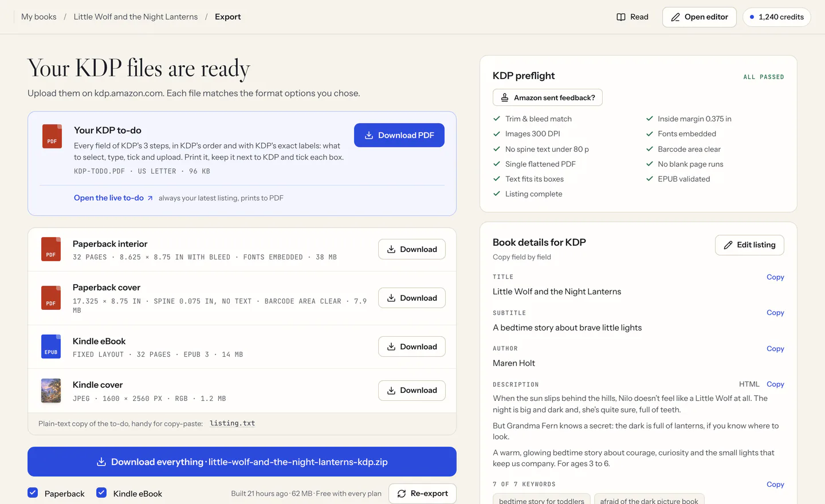The width and height of the screenshot is (825, 504).
Task: Click the 'Trim & bleed match' check item
Action: (532, 119)
